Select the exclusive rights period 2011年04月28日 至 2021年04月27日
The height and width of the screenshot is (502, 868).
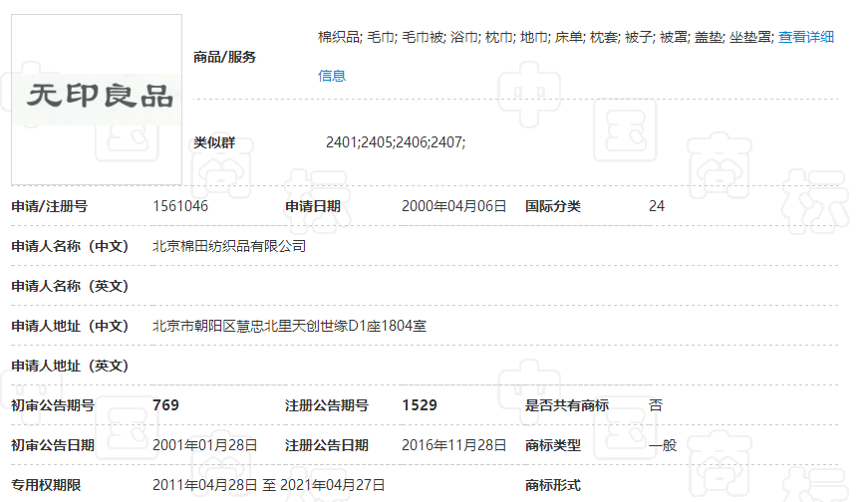tap(268, 485)
